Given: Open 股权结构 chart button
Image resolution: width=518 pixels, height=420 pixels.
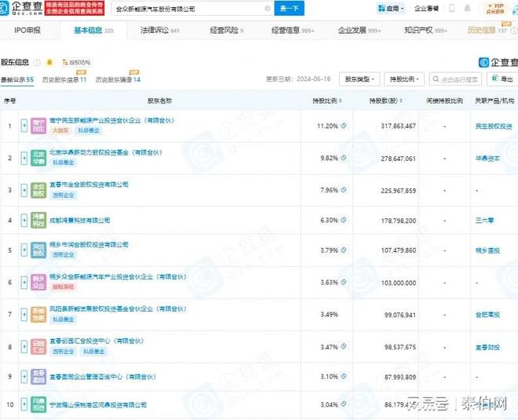Looking at the screenshot, I should coord(77,63).
